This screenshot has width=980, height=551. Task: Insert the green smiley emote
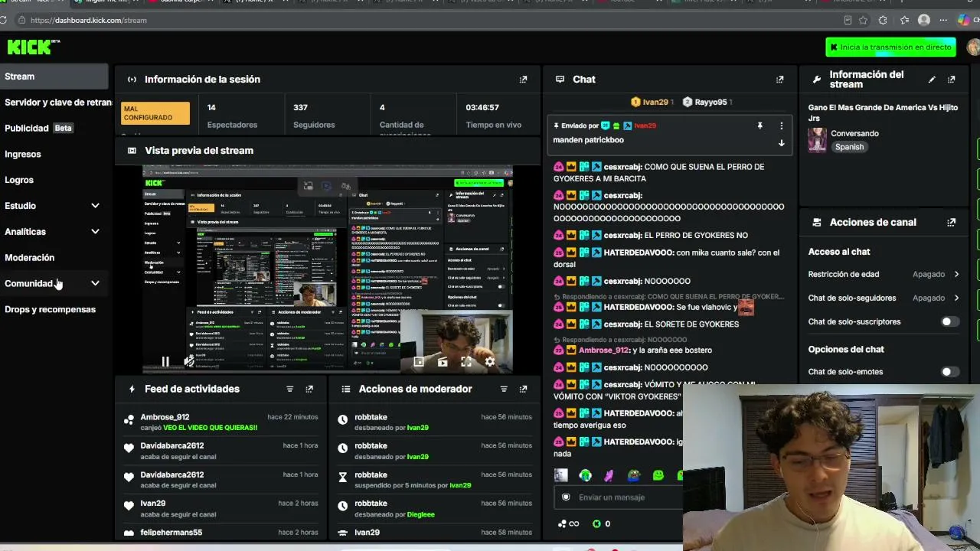[x=658, y=475]
